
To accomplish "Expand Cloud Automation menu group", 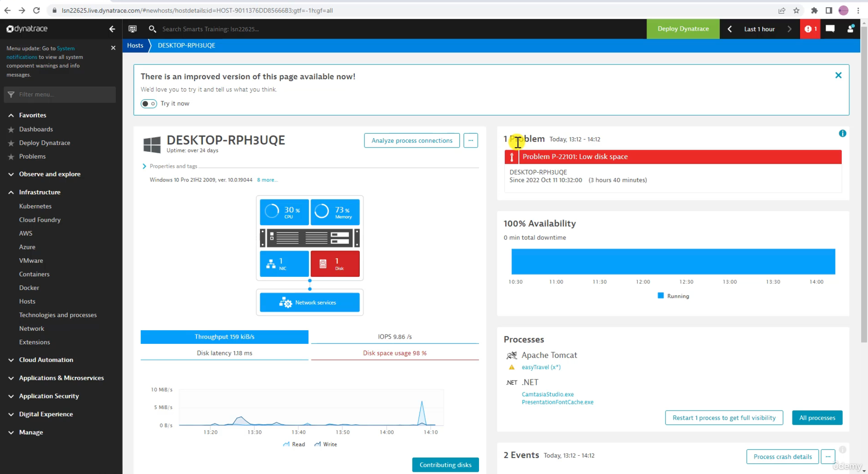I will point(46,360).
